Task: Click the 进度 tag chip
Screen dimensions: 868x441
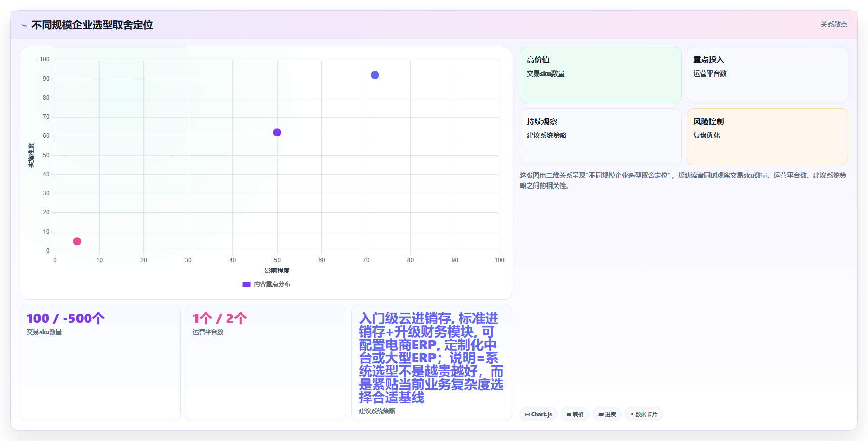Action: click(607, 414)
